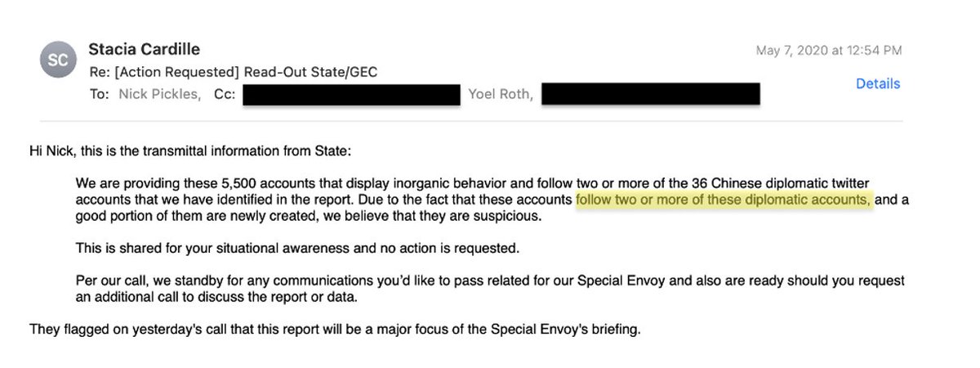This screenshot has width=980, height=368.
Task: Click the line starting "good portion of them"
Action: coord(309,217)
